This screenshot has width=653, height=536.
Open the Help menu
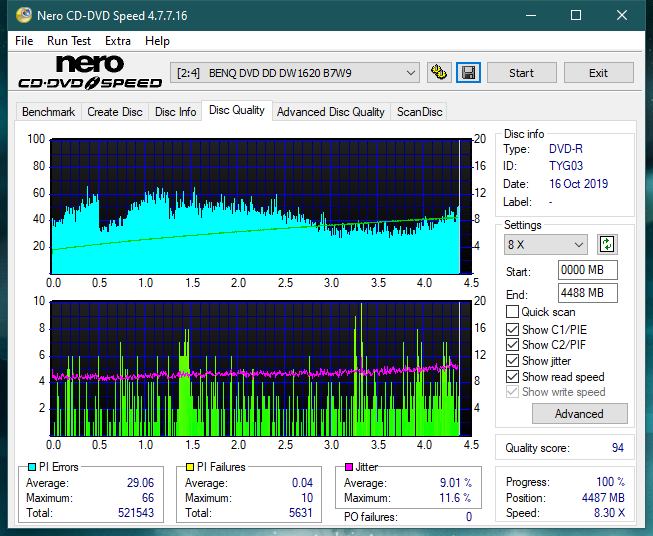click(x=157, y=41)
